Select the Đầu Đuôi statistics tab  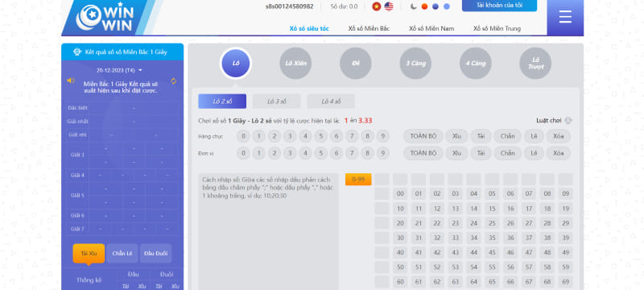[155, 254]
